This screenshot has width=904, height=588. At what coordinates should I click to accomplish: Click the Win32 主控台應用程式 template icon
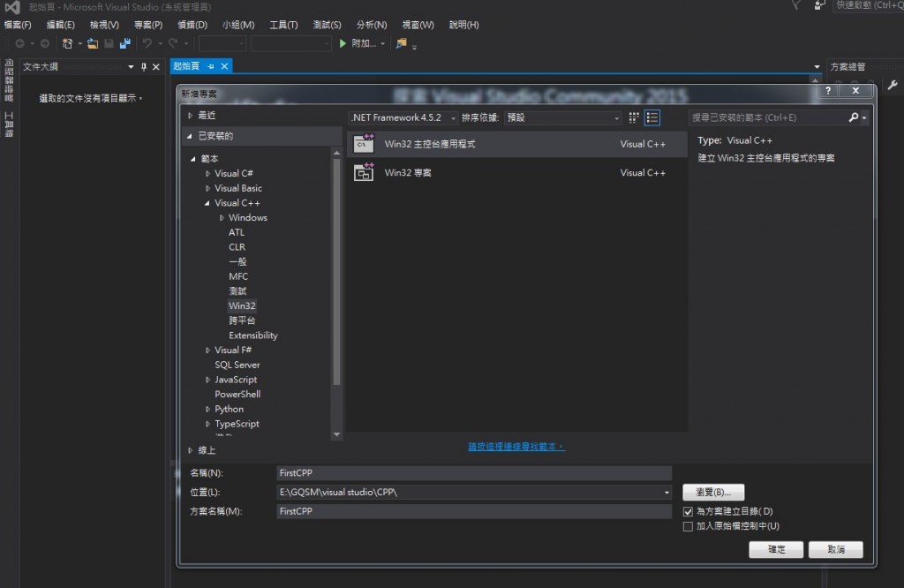364,144
